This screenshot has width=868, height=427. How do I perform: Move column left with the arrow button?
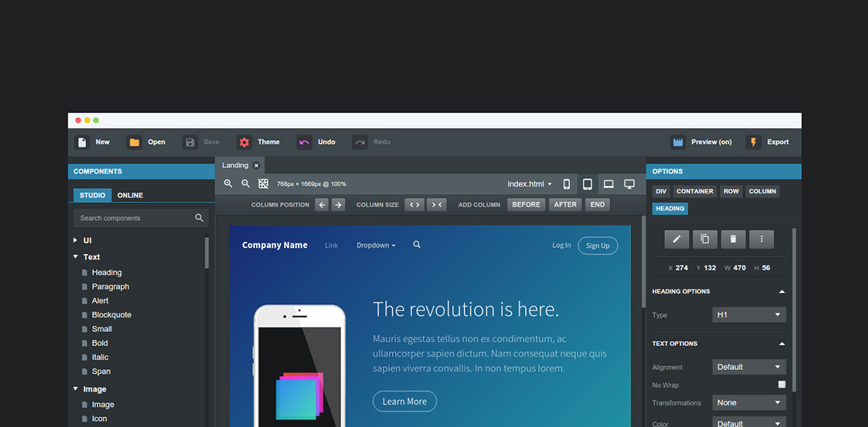[x=322, y=205]
